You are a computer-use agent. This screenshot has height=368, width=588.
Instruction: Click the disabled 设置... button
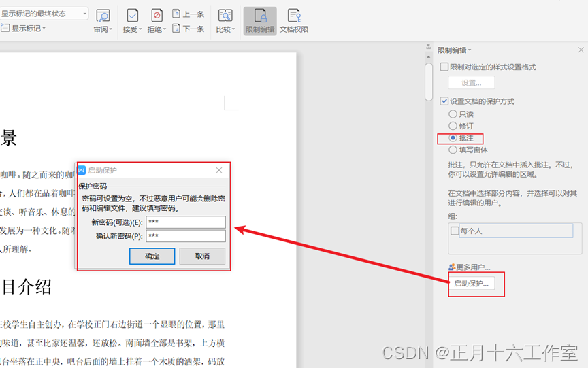coord(472,82)
